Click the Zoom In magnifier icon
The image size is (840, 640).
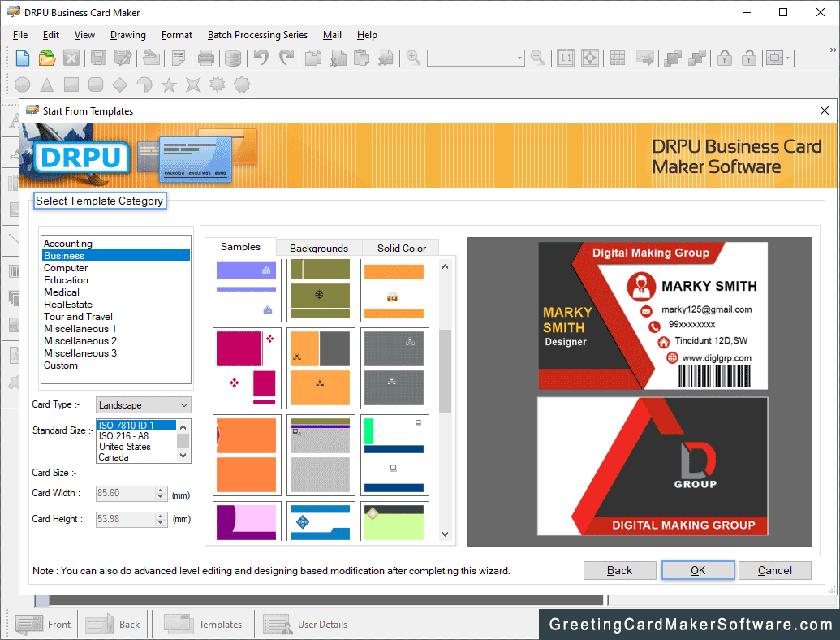pos(413,58)
